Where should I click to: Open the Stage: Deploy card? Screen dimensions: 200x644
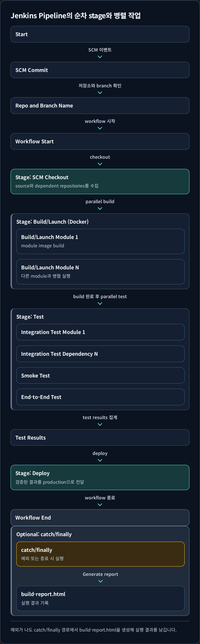(100, 477)
